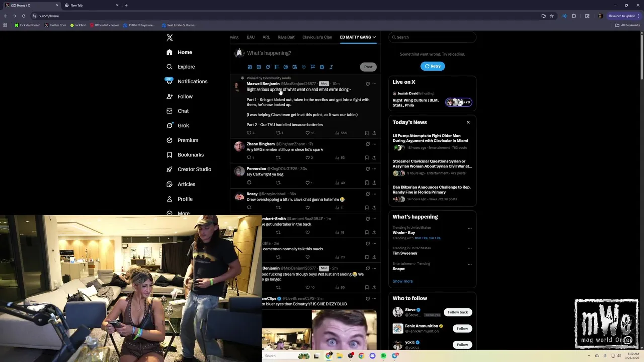
Task: Open more options for the Snape trend
Action: pos(470,264)
